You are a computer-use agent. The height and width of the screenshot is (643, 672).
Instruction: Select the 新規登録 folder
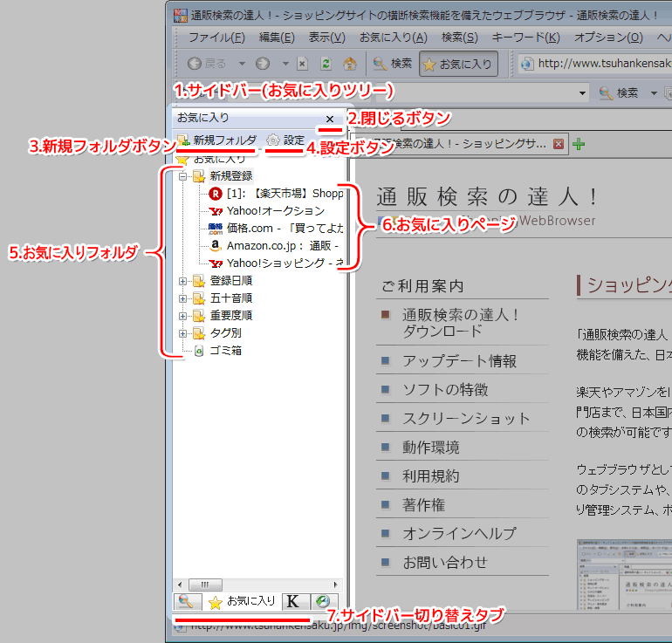231,176
